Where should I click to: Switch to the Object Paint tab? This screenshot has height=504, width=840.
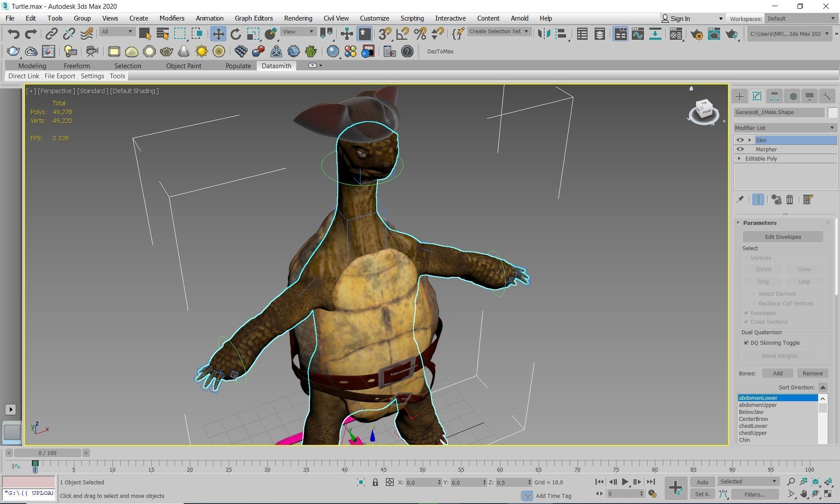pyautogui.click(x=183, y=66)
